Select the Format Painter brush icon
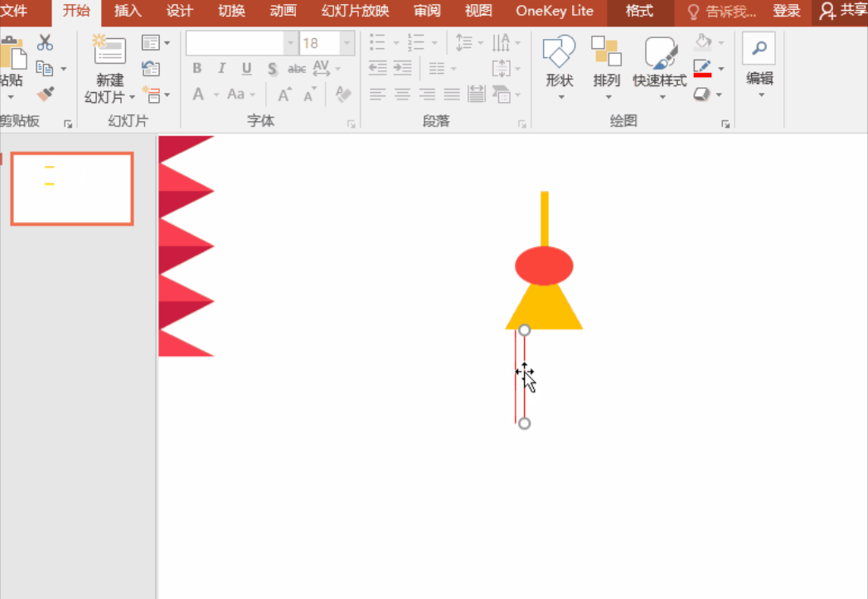Viewport: 868px width, 599px height. coord(46,94)
